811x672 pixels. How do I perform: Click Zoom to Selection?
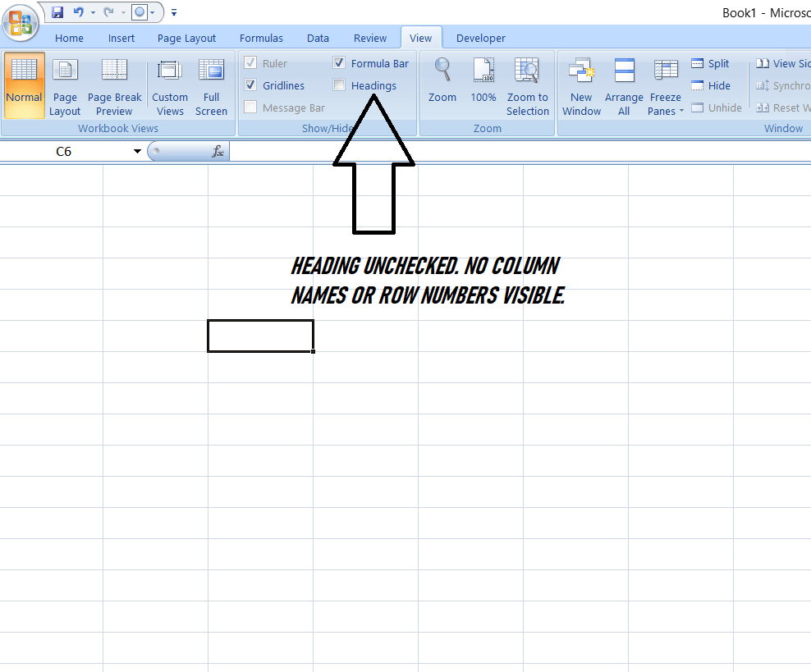(x=527, y=85)
